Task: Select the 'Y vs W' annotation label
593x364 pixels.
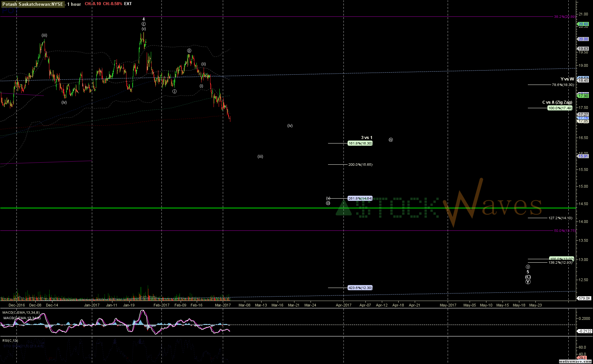Action: (567, 79)
